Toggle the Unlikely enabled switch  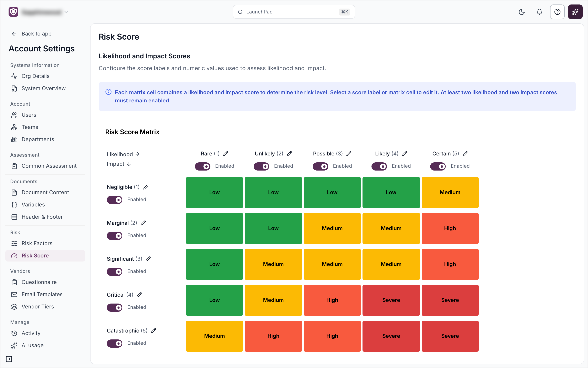pyautogui.click(x=261, y=166)
